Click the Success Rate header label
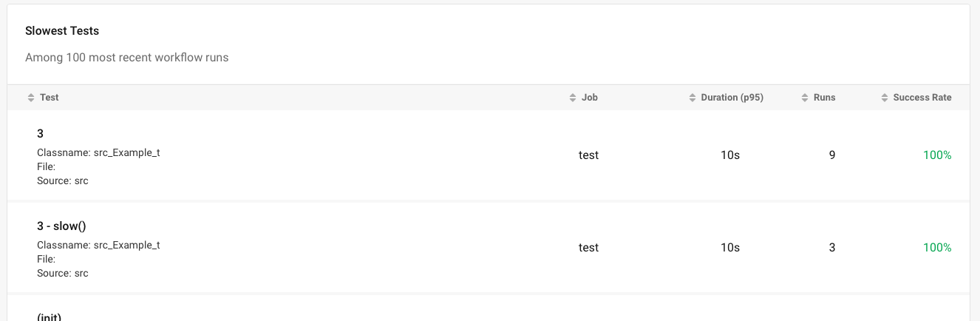Screen dimensions: 980x321 tap(922, 98)
